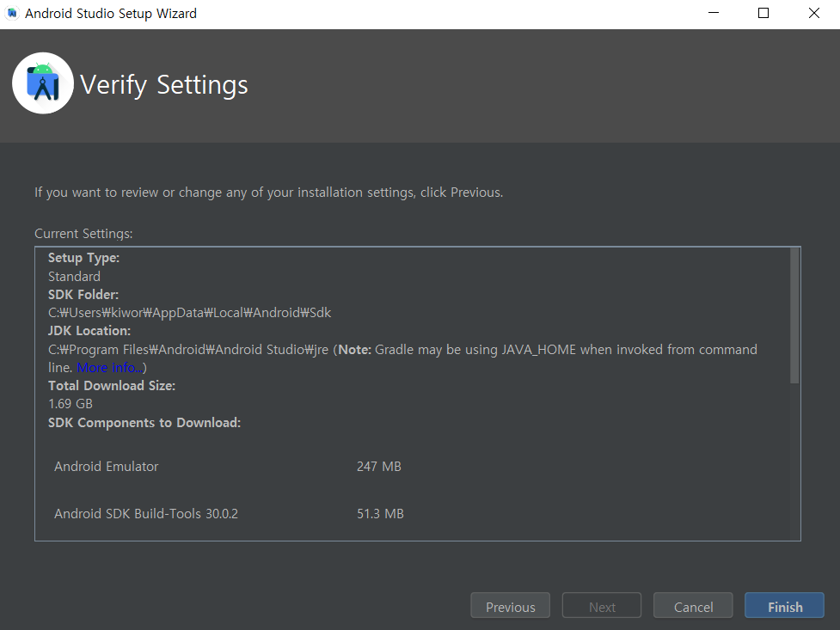
Task: Click the Total Download Size heading
Action: click(x=112, y=386)
